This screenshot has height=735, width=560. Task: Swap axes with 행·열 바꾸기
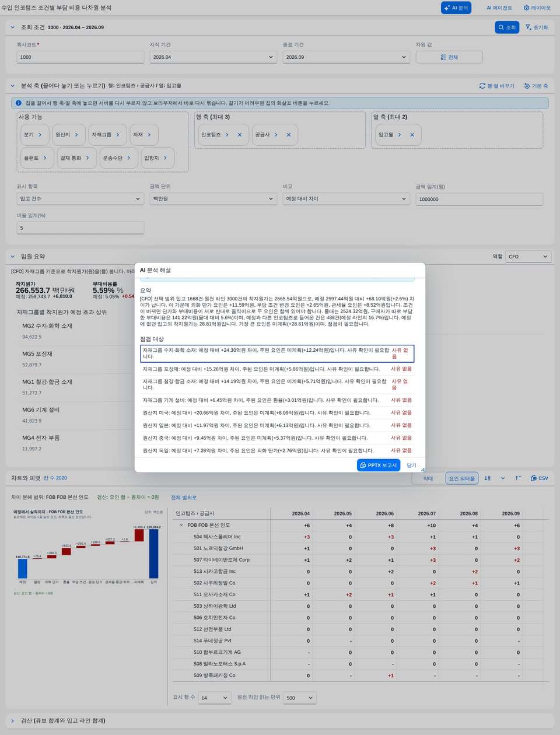pyautogui.click(x=497, y=86)
